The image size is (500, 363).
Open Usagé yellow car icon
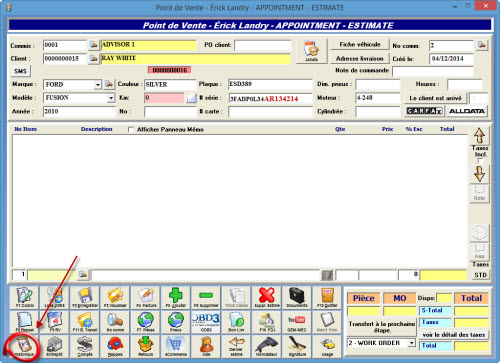coord(327,347)
